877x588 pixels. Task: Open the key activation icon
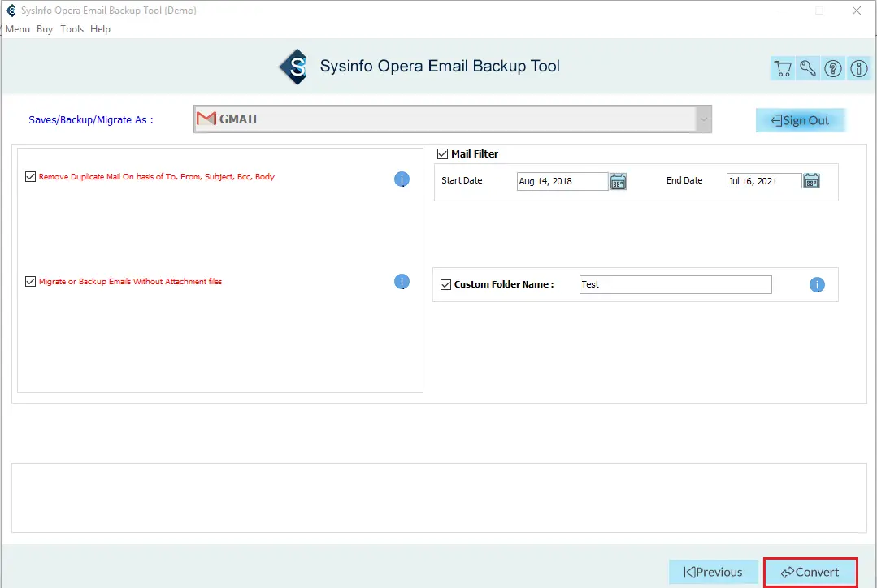808,69
